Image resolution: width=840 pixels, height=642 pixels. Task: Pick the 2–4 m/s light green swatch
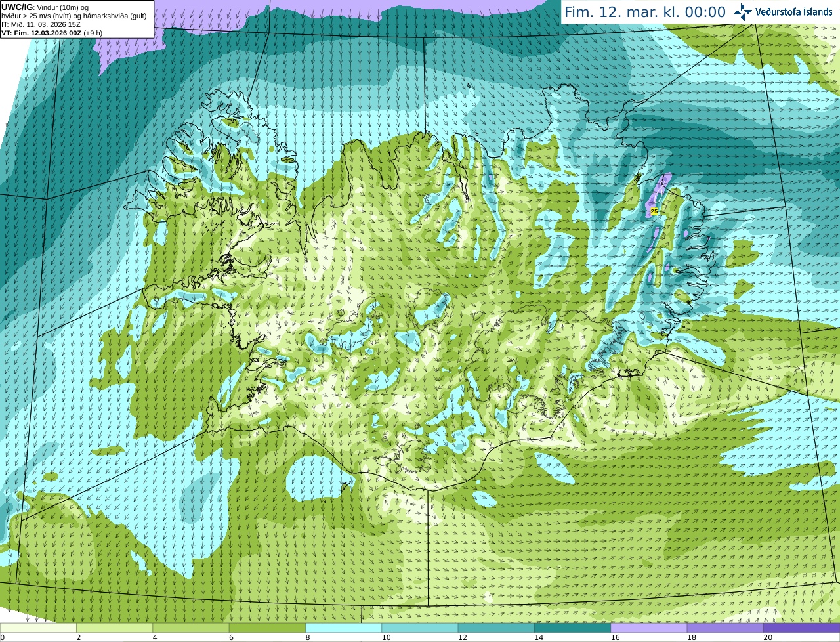point(114,628)
